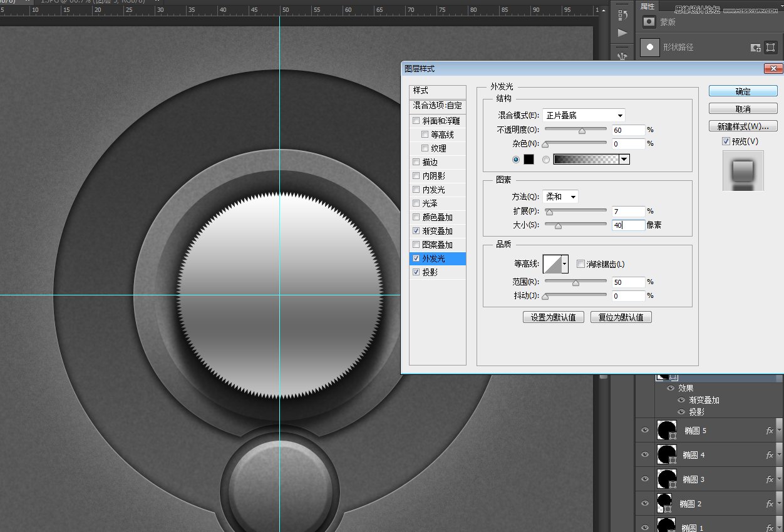Click the fx icon on layer 椭圆 5
The width and height of the screenshot is (784, 532).
point(770,431)
